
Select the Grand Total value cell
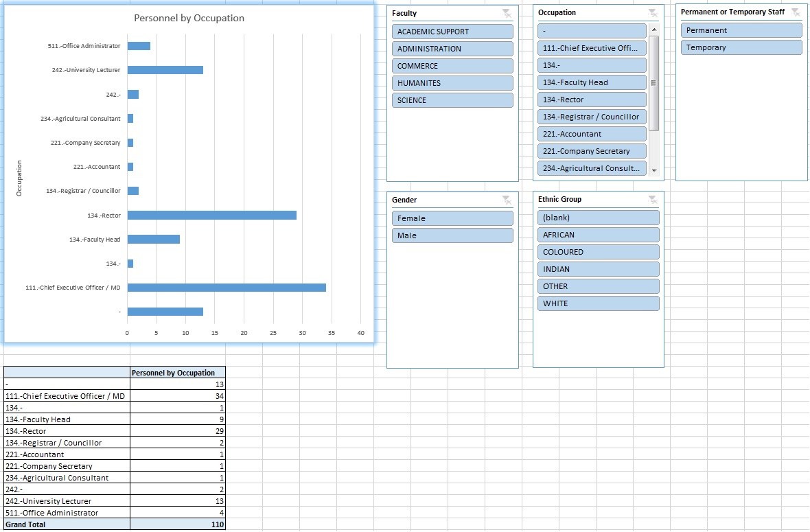pos(177,524)
